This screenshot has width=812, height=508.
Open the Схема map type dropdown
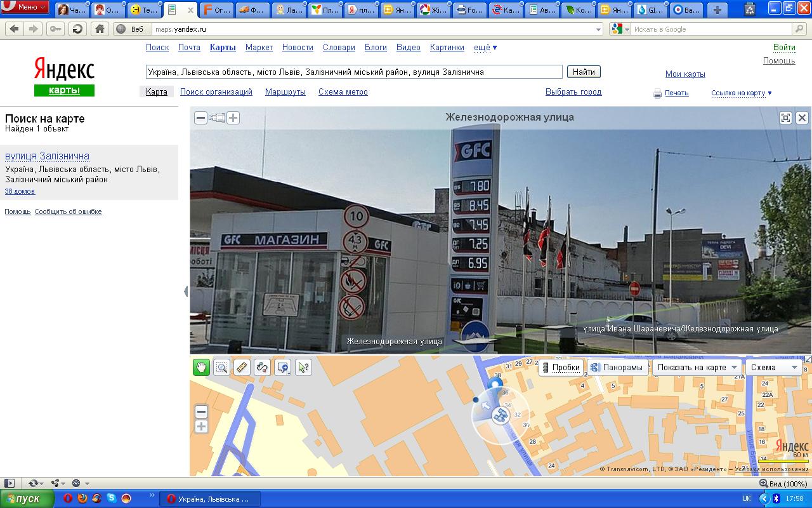pyautogui.click(x=774, y=368)
